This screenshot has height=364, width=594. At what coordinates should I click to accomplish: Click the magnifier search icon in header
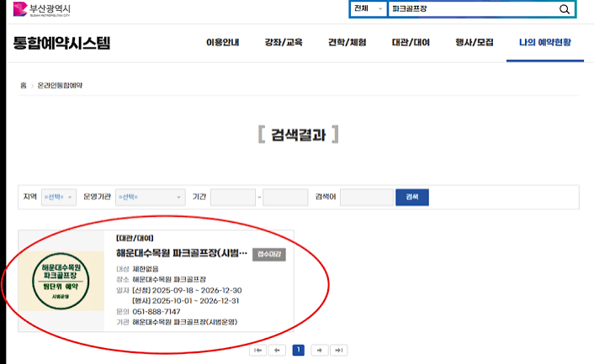(565, 9)
